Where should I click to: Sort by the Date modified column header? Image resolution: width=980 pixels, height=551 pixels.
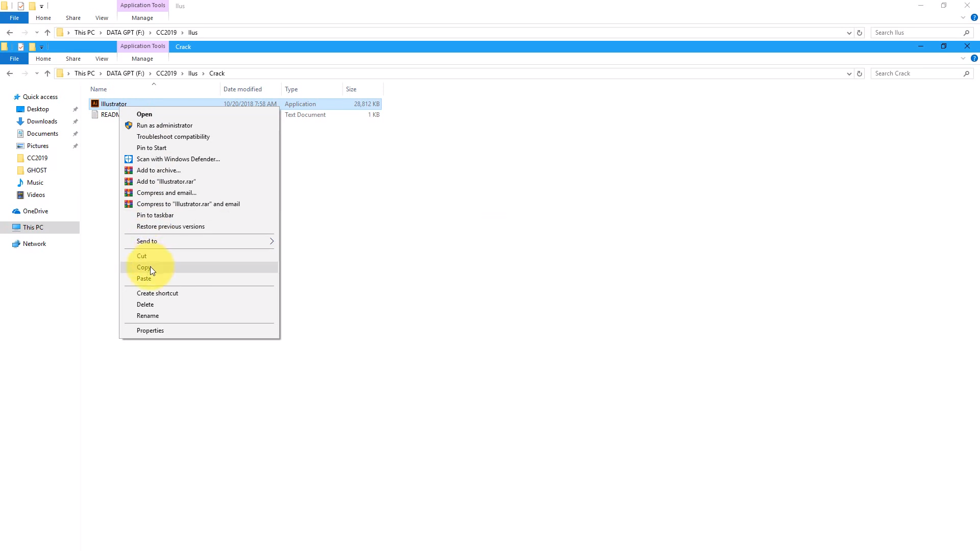(x=242, y=89)
